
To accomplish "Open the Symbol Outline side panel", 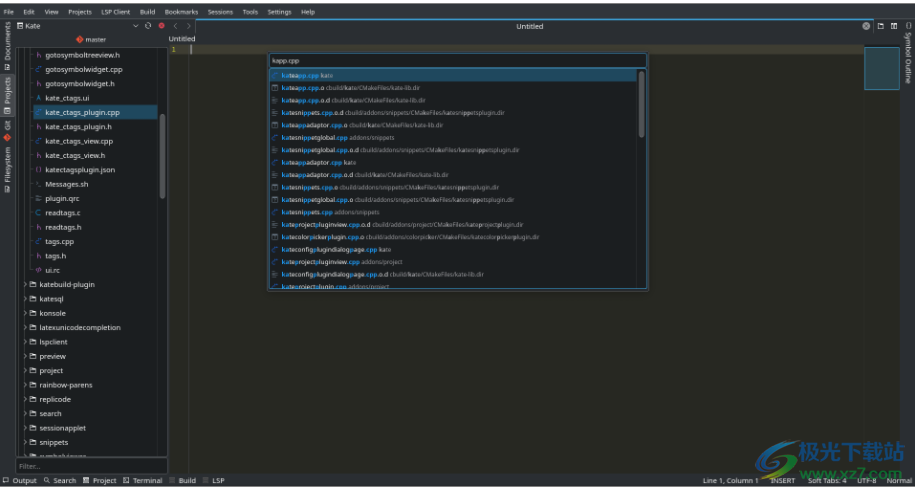I will tap(908, 52).
